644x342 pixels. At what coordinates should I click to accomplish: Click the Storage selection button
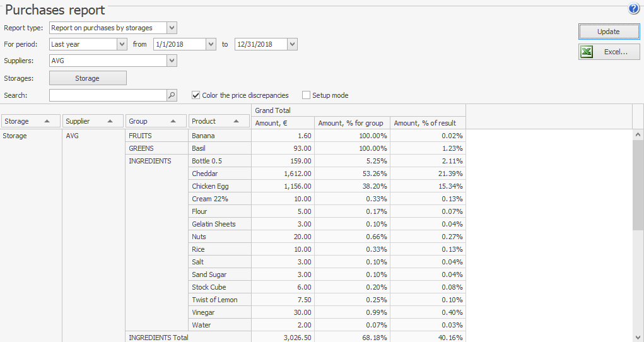pyautogui.click(x=88, y=78)
